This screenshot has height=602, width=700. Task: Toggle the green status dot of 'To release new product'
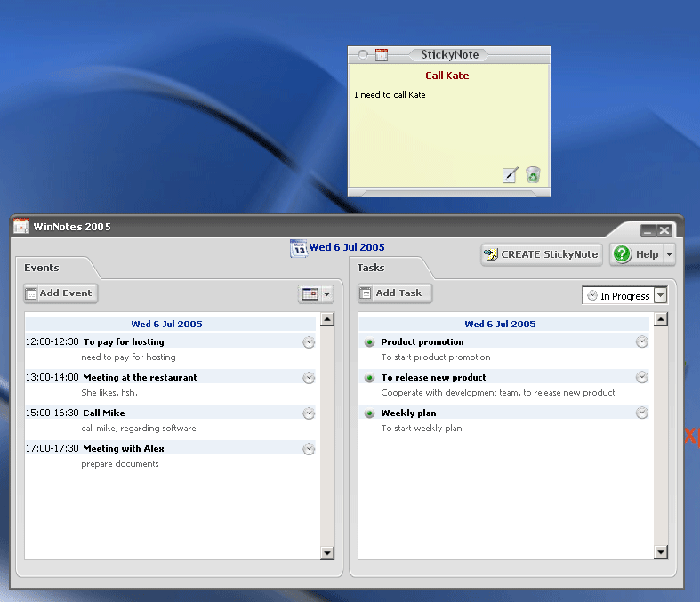coord(369,378)
